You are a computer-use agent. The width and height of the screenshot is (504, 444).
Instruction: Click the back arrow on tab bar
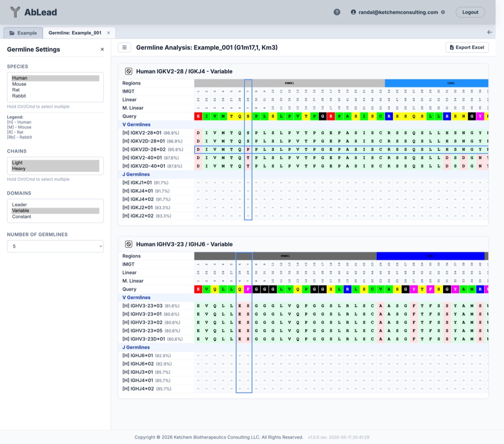(489, 32)
